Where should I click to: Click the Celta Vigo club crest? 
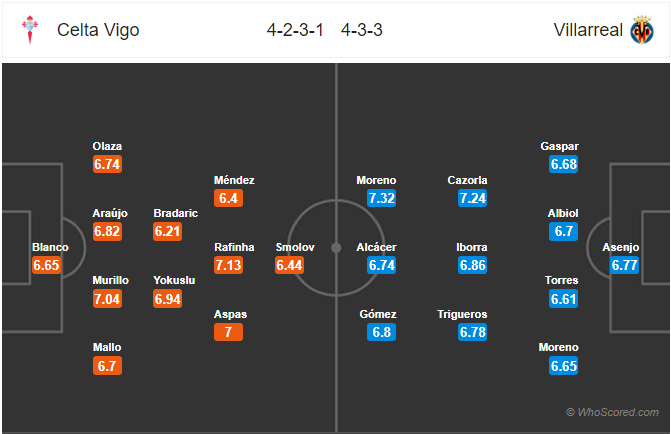tap(30, 30)
